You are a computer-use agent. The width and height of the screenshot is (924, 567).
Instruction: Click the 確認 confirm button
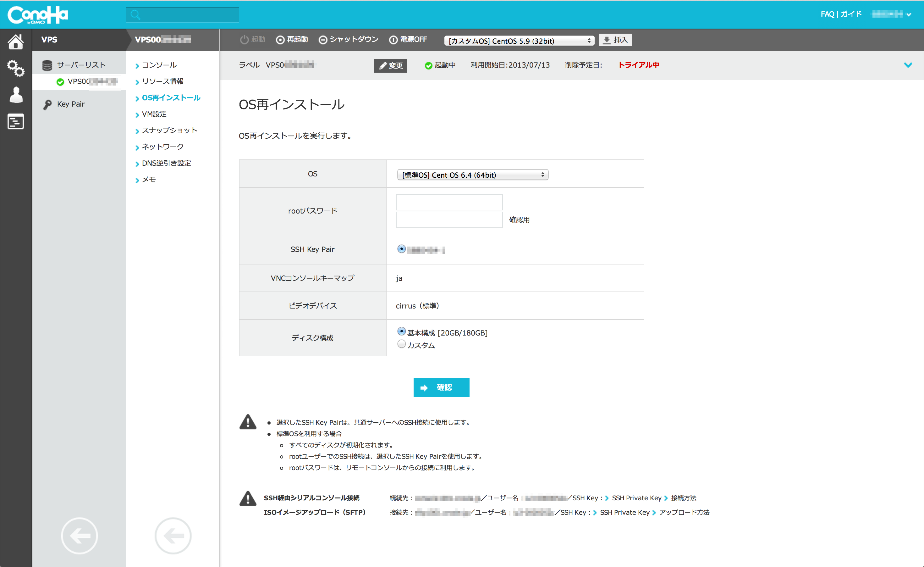click(441, 387)
